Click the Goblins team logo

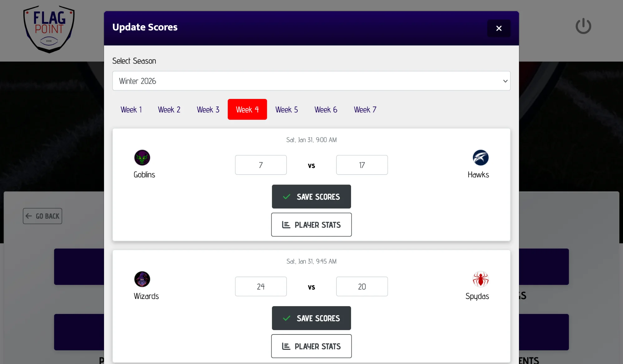(143, 158)
